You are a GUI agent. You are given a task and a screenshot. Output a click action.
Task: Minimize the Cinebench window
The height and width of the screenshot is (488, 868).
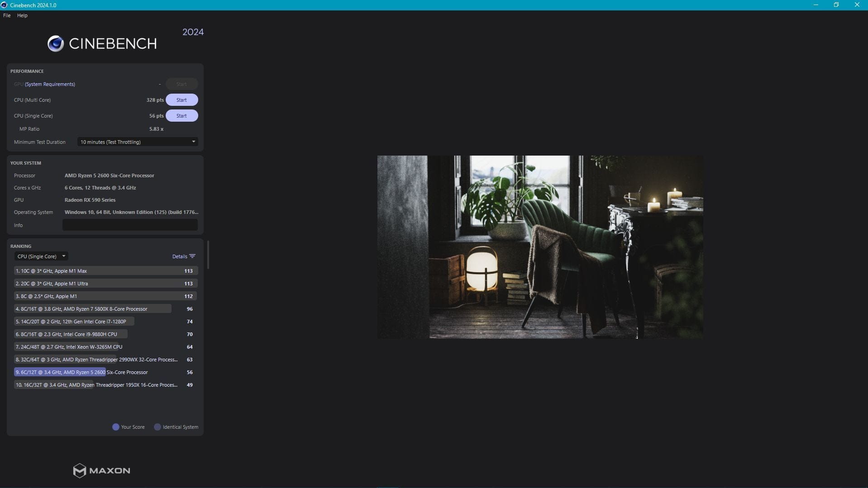[x=816, y=5]
